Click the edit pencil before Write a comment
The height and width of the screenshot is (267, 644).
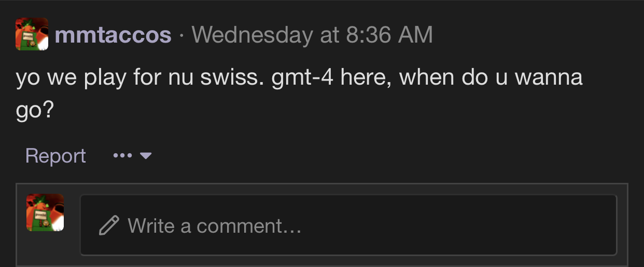pos(109,225)
